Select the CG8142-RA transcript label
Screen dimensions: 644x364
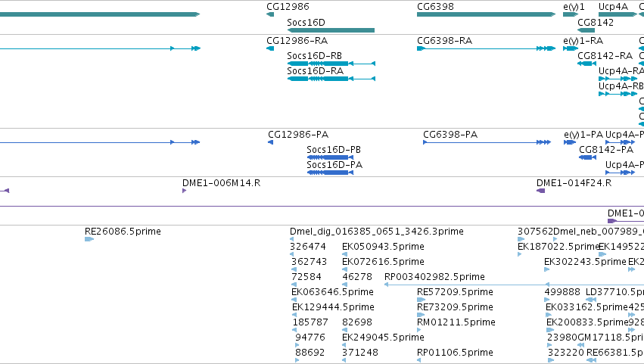pos(605,56)
